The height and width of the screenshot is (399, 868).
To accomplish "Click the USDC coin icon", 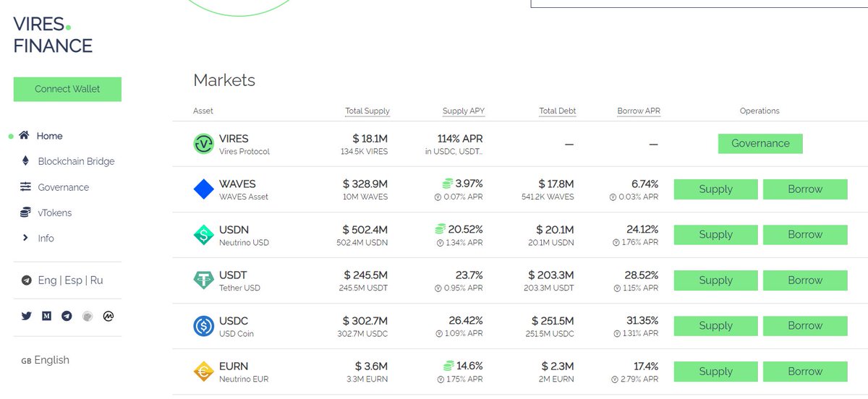I will pos(204,326).
